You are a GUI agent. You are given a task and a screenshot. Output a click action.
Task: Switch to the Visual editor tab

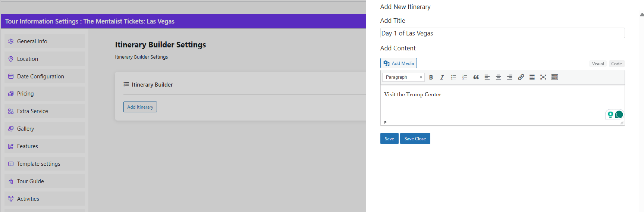tap(598, 64)
